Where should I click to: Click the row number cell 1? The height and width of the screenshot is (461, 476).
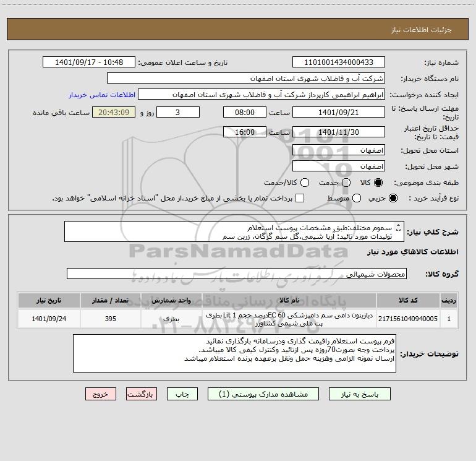[x=449, y=319]
